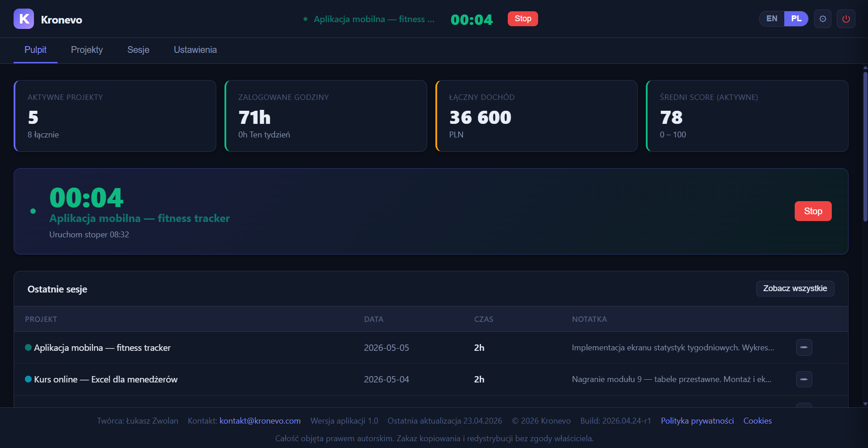Click Wersja aplikacji 1.0 footer text
Viewport: 868px width, 448px height.
344,421
